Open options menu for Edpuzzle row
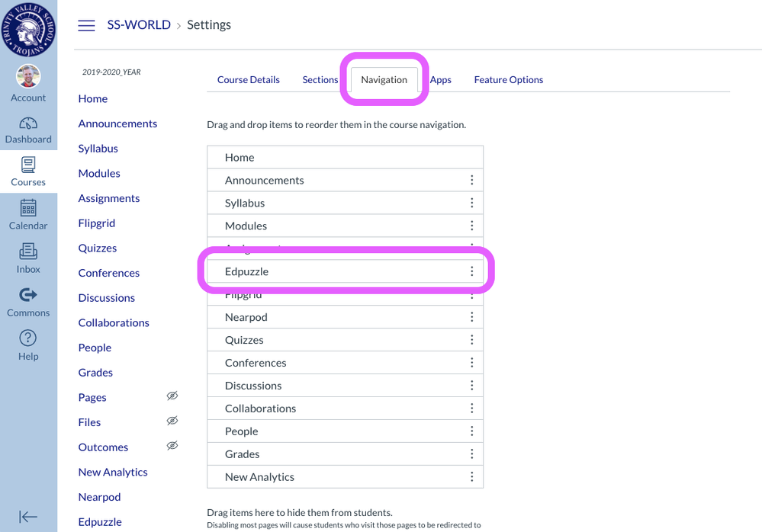Viewport: 762px width, 532px height. [472, 271]
